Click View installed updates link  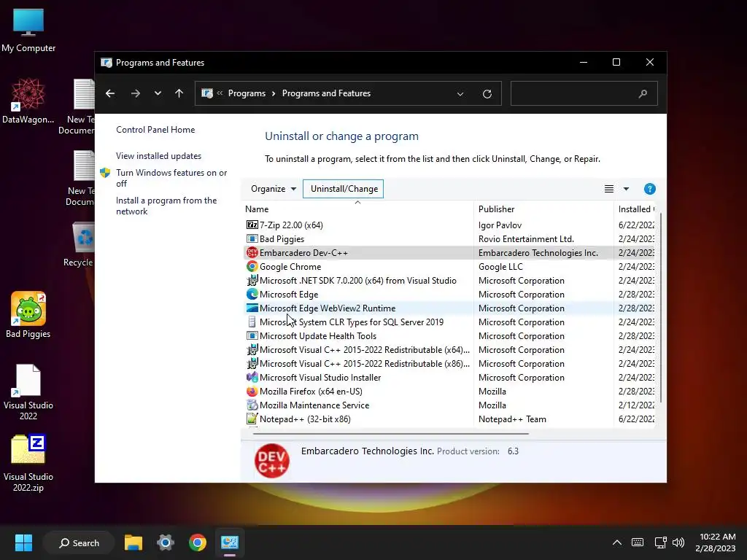(x=158, y=156)
